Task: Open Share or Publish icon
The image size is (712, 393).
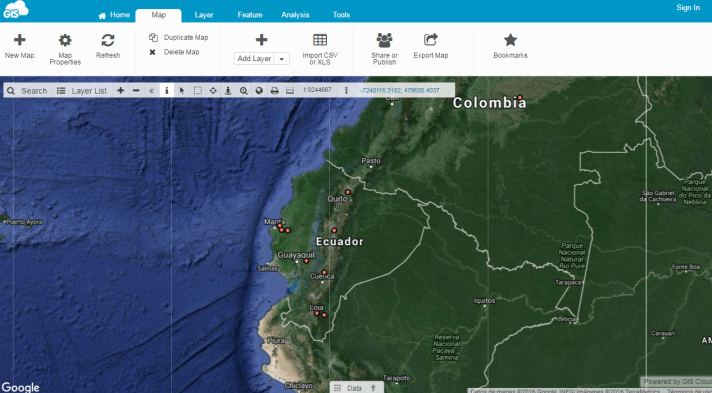Action: (384, 40)
